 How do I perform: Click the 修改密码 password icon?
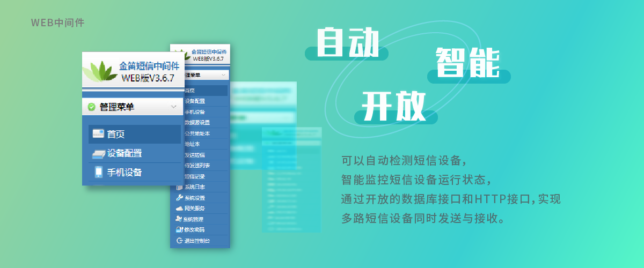click(179, 230)
